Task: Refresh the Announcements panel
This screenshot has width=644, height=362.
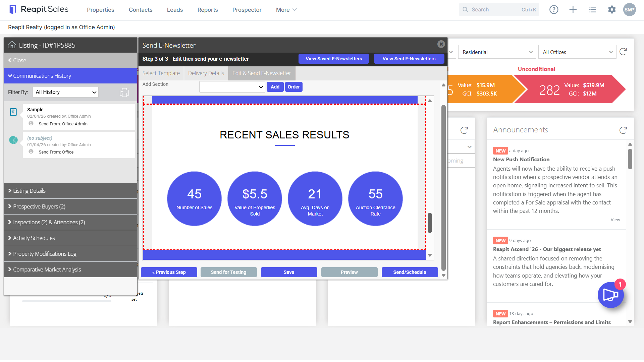Action: [623, 130]
